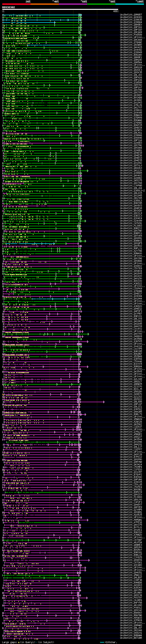
Task: Select the UniRef100_P06599 label
Action: pyautogui.click(x=131, y=35)
